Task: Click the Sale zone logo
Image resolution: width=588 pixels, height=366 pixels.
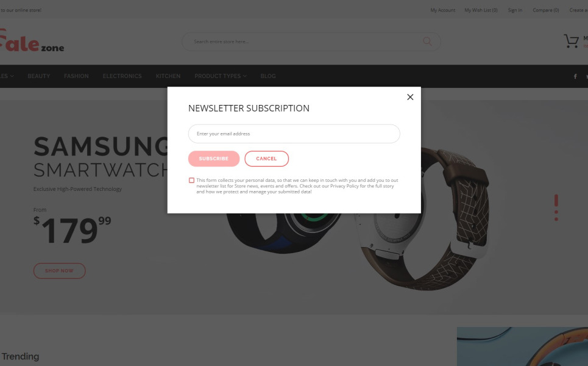Action: 32,40
